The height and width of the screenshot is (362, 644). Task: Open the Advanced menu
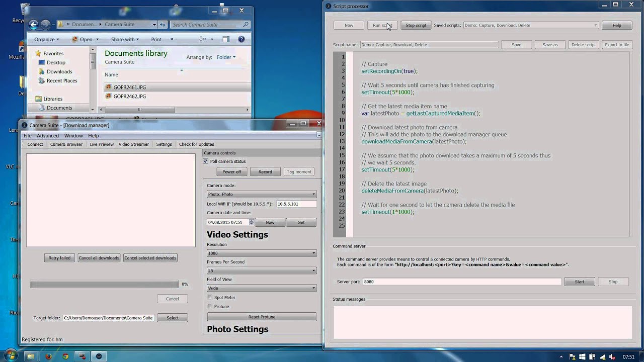(48, 136)
